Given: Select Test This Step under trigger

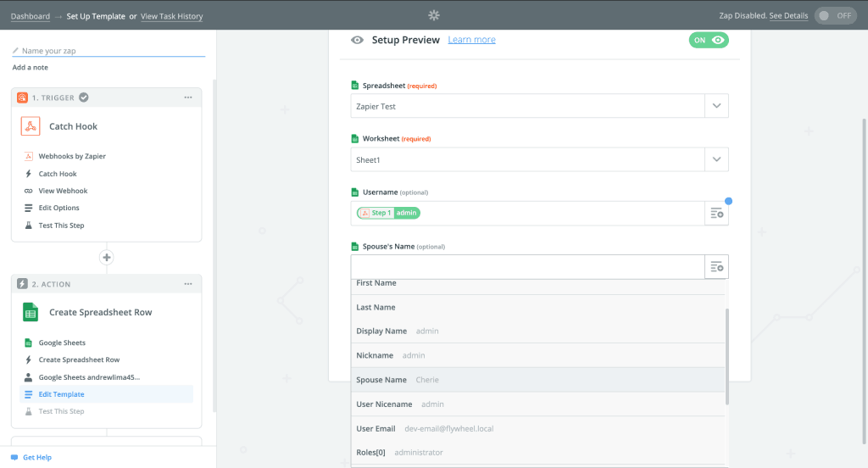Looking at the screenshot, I should 61,226.
